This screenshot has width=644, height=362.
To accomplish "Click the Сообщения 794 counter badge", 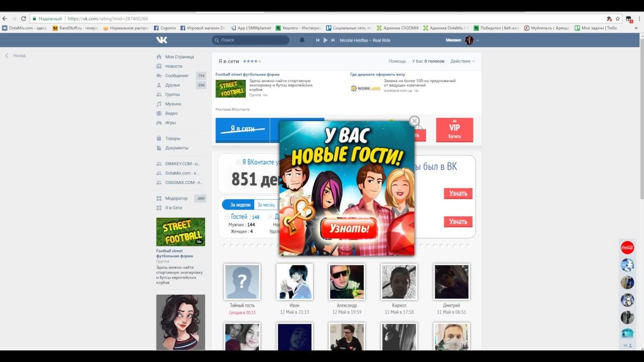I will click(x=201, y=76).
